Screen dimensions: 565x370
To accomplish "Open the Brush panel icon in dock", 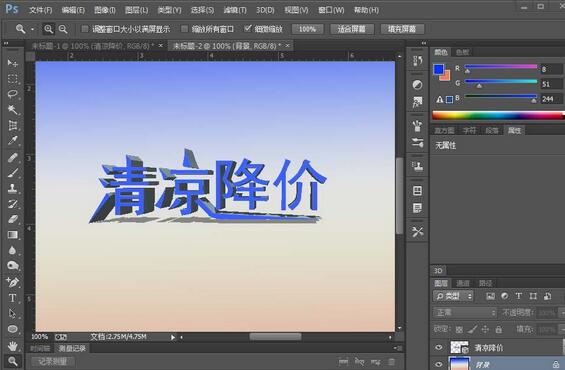I will [418, 126].
